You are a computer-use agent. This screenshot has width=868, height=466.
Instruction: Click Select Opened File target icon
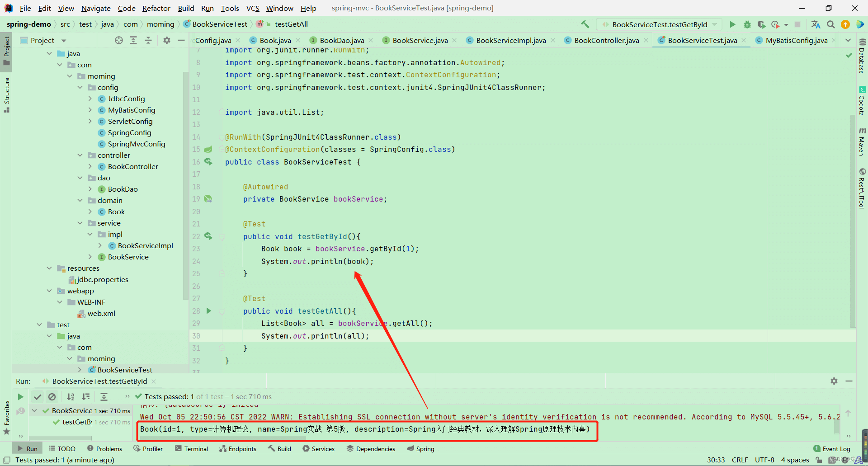point(119,40)
